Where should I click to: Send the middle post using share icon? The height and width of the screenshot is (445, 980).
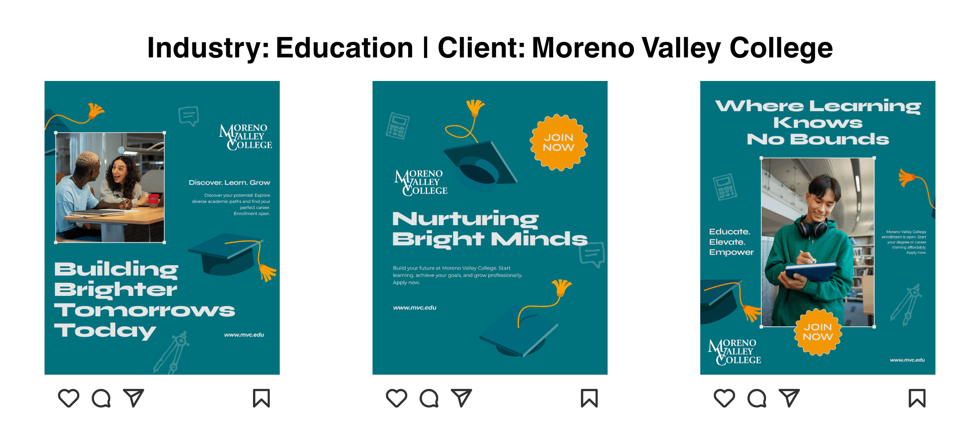click(x=461, y=398)
